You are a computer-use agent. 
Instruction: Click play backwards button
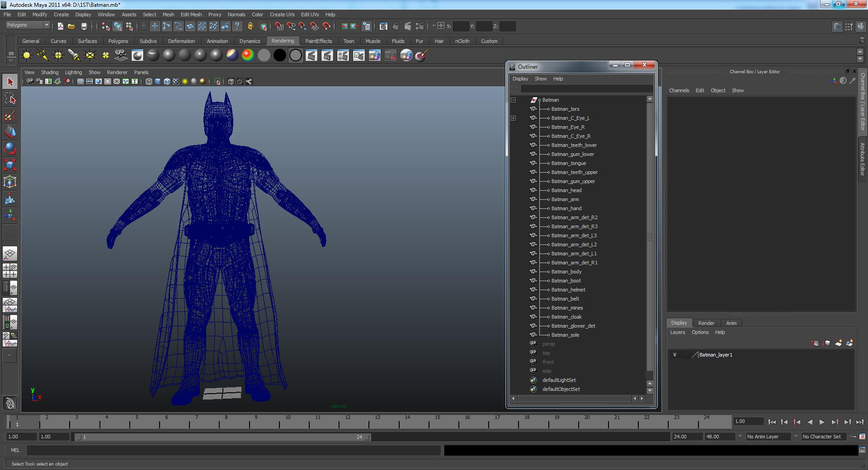810,422
